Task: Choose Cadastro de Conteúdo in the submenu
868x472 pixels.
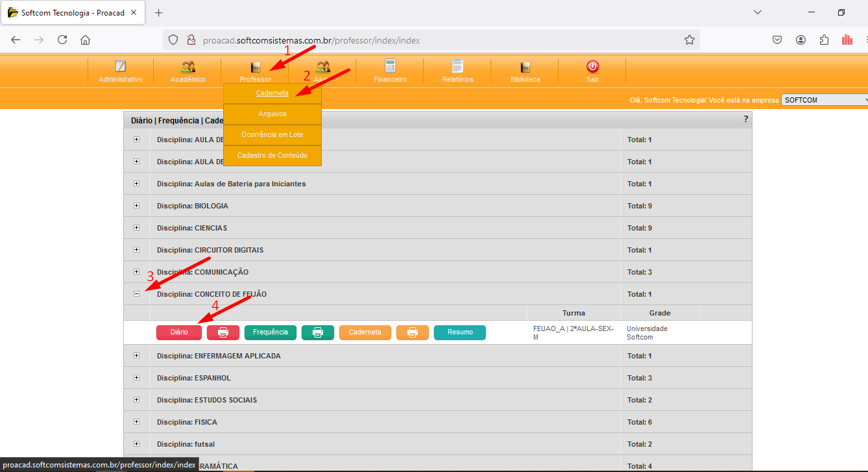Action: click(272, 155)
